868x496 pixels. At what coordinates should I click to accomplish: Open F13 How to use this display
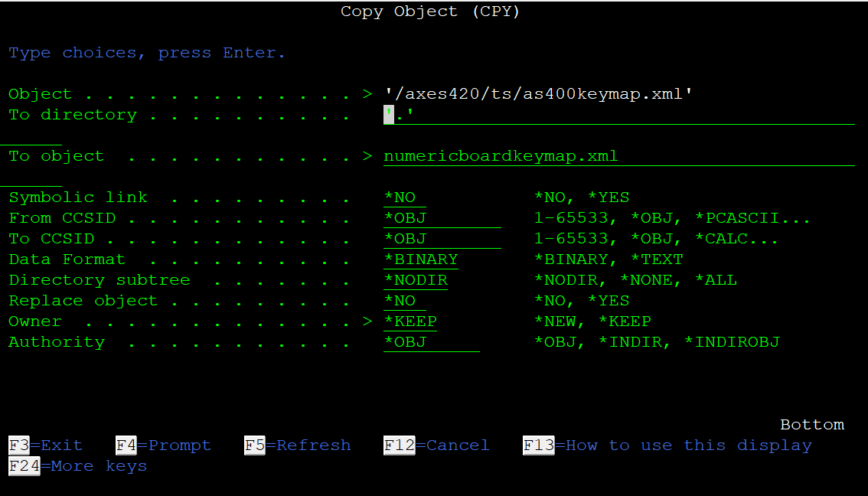coord(667,445)
